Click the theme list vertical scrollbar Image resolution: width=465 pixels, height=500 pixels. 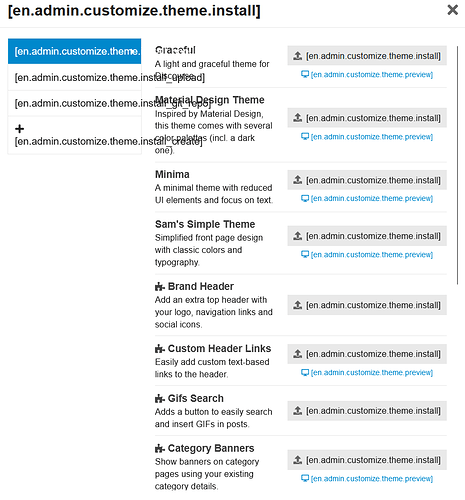click(x=457, y=165)
